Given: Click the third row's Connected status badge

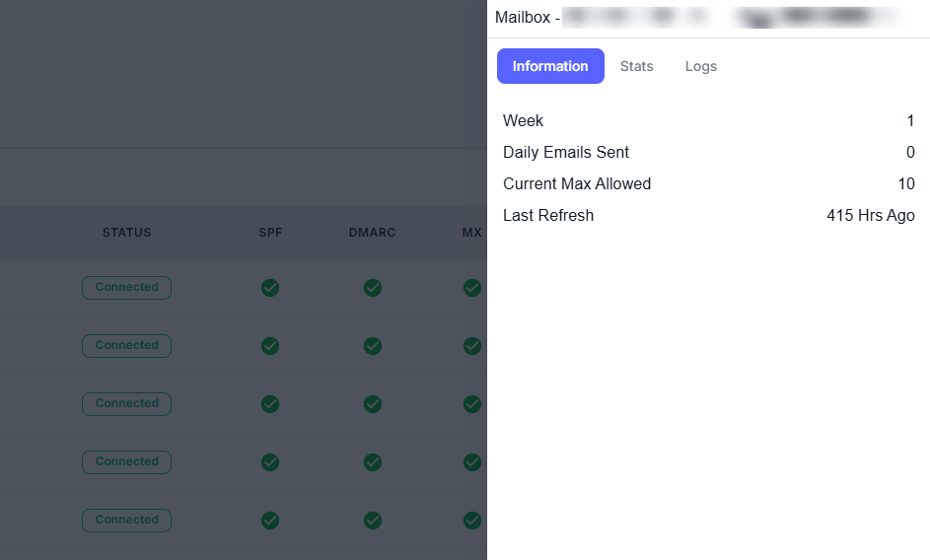Looking at the screenshot, I should (126, 404).
